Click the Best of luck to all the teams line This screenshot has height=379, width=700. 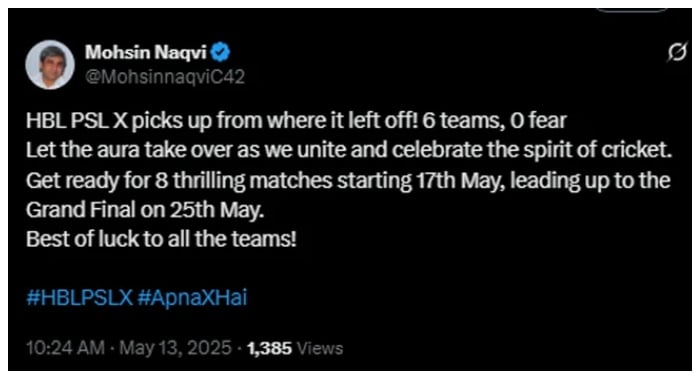tap(161, 239)
